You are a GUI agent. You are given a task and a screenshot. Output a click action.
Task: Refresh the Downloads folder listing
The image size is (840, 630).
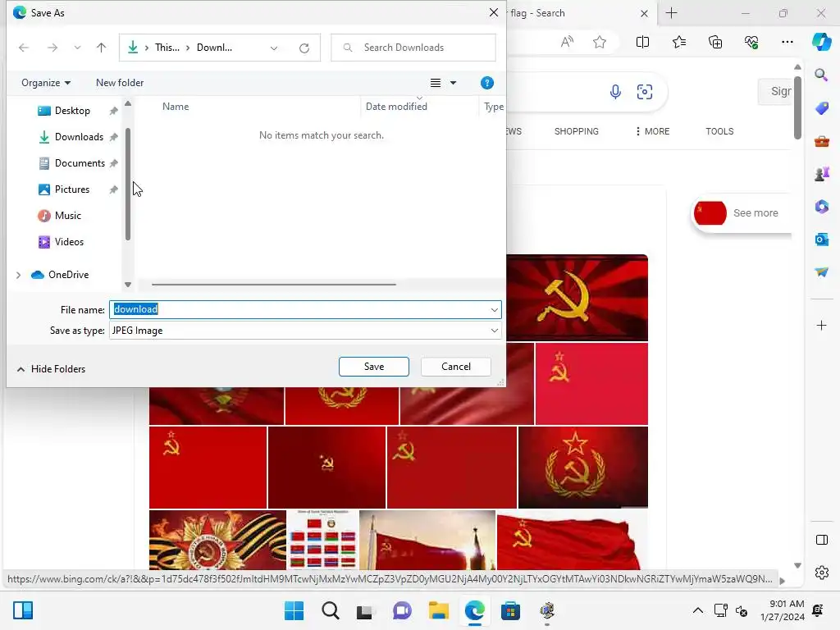tap(304, 48)
